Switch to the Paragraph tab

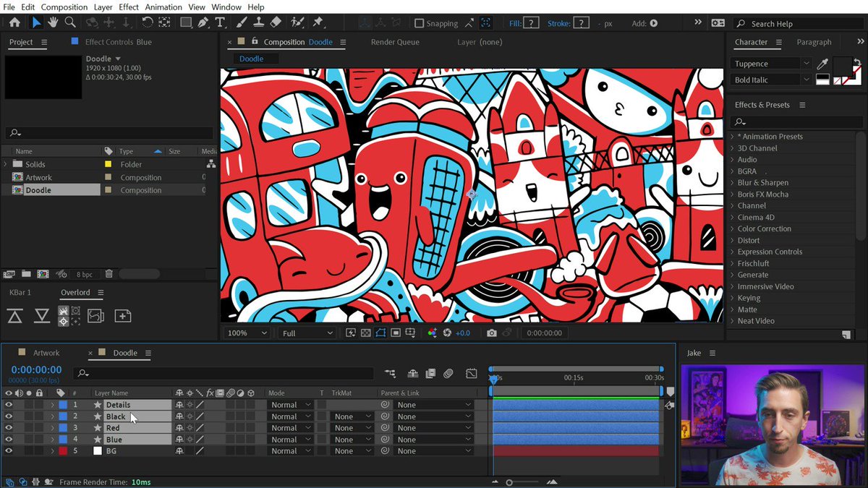pos(814,42)
